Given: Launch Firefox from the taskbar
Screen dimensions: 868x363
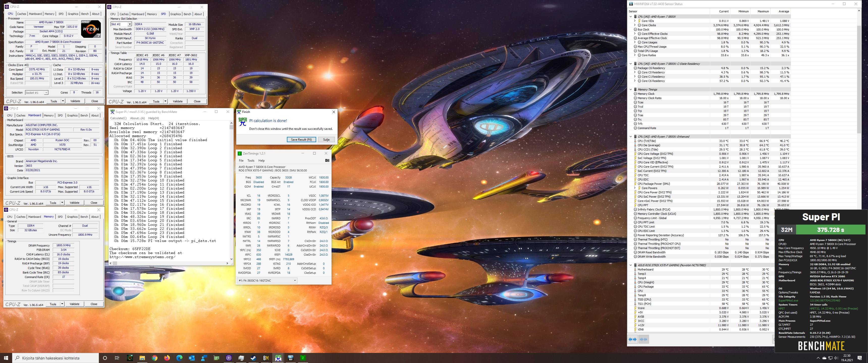Looking at the screenshot, I should 167,358.
